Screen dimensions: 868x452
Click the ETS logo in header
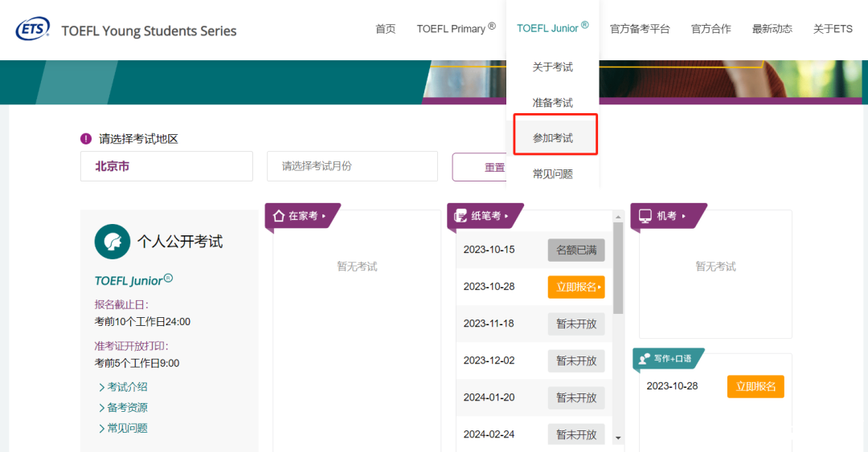pyautogui.click(x=32, y=29)
